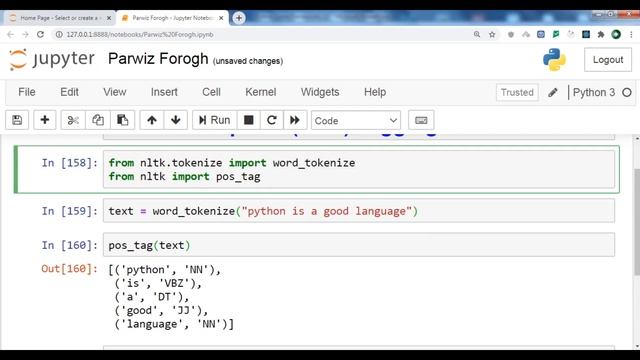Move selected cell down arrow
This screenshot has height=360, width=640.
176,120
